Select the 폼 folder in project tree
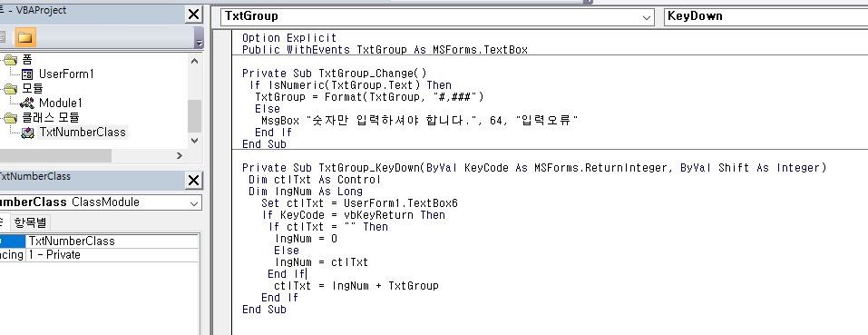 [x=26, y=59]
